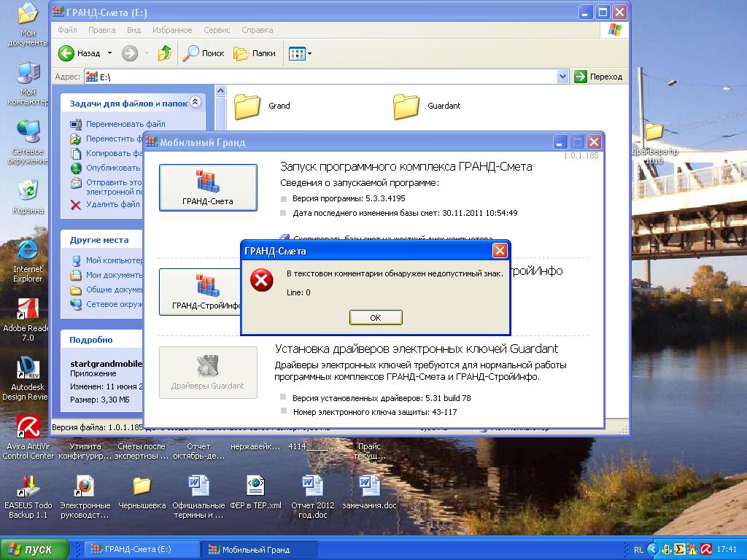Toggle the Папки folders pane
Screen dimensions: 747x560
coord(255,53)
